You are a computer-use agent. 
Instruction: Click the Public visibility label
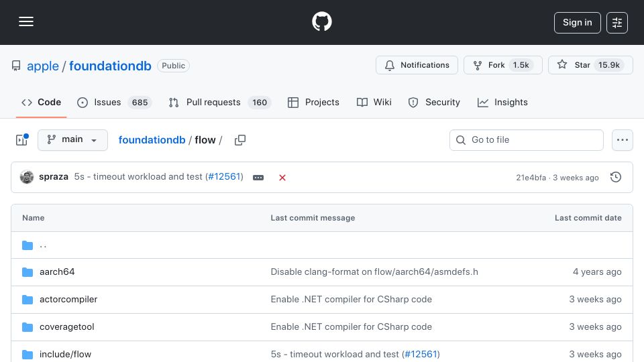(x=173, y=66)
